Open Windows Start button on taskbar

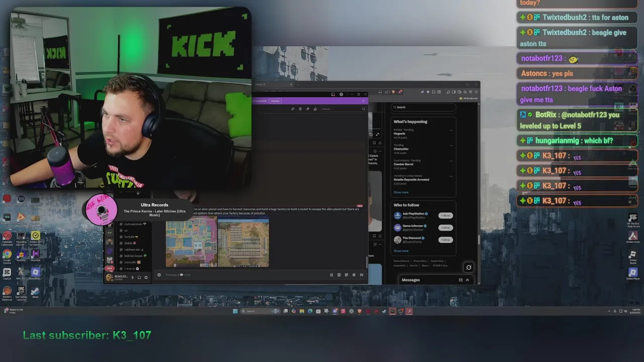pyautogui.click(x=235, y=311)
